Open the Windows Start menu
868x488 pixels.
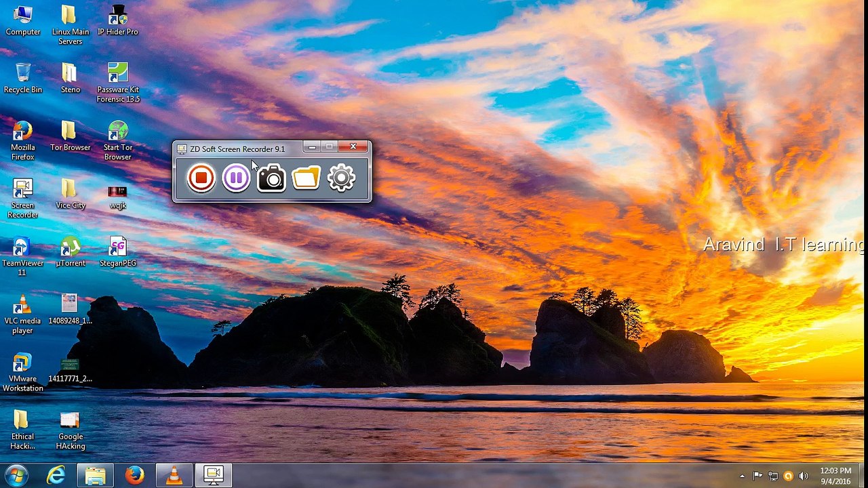[16, 475]
